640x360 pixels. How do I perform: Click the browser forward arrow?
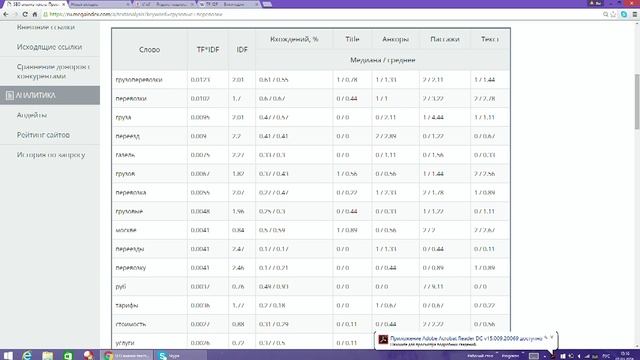coord(15,14)
